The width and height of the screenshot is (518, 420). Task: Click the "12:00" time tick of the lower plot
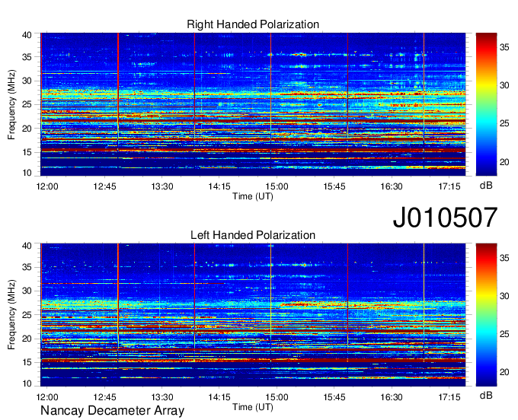point(47,397)
